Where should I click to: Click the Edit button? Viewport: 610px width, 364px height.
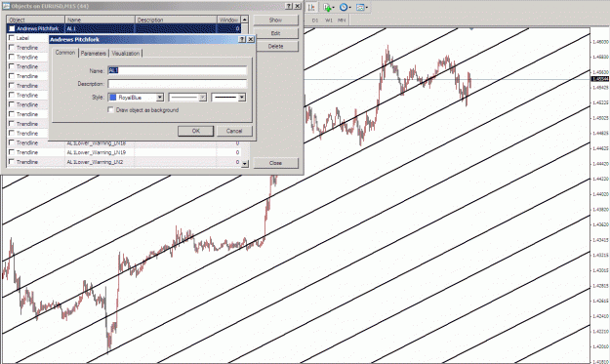[275, 33]
